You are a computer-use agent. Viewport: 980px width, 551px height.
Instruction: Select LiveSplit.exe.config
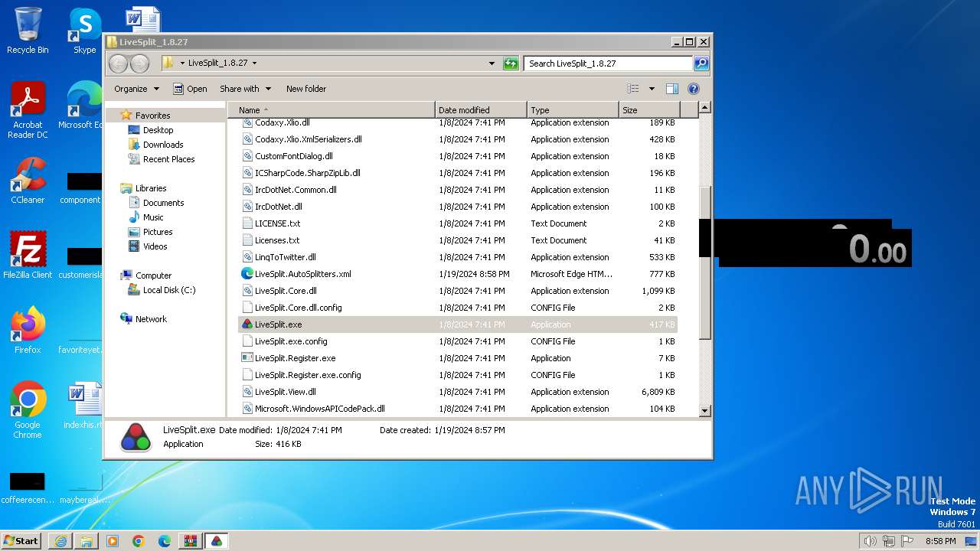coord(458,341)
